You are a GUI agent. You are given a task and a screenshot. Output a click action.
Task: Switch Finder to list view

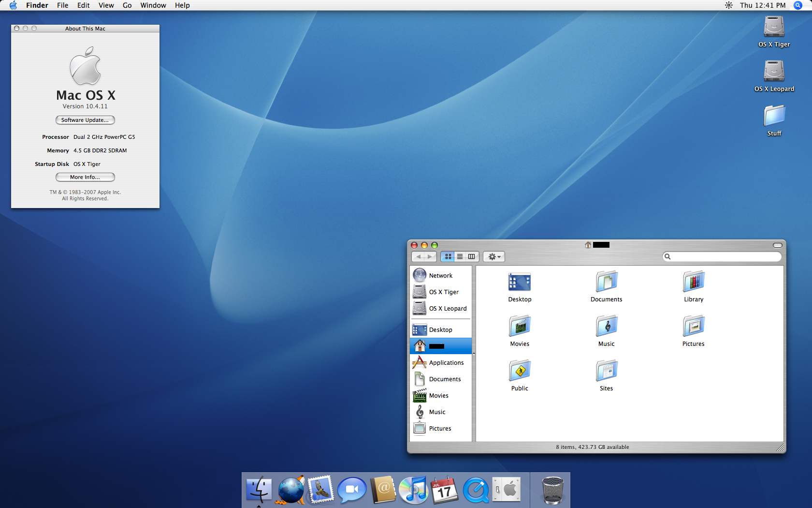460,256
